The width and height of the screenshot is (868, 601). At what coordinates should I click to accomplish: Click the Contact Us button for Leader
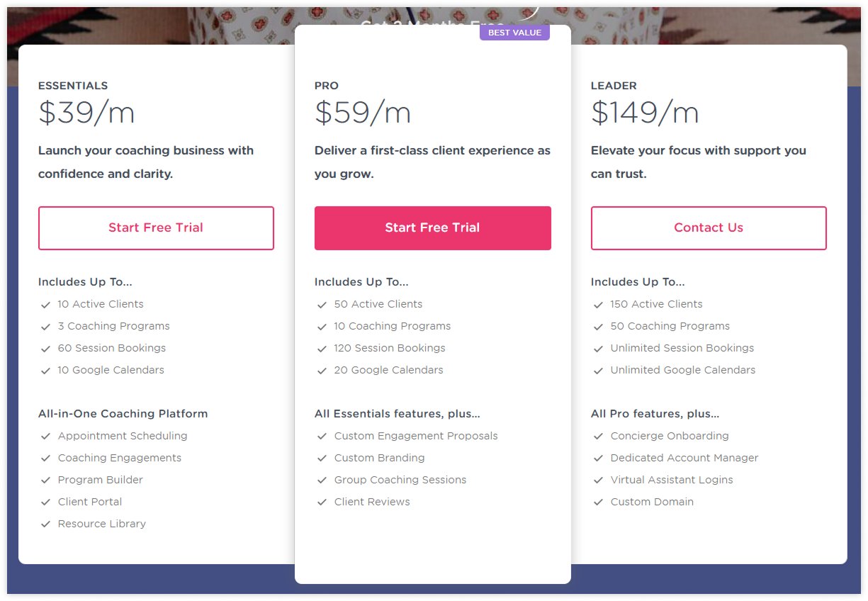pos(709,228)
